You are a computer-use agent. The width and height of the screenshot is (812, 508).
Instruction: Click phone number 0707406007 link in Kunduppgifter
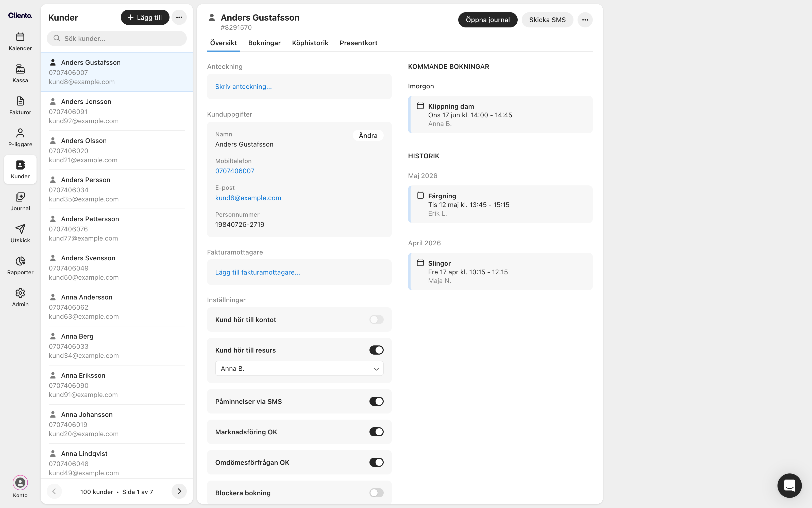(234, 171)
